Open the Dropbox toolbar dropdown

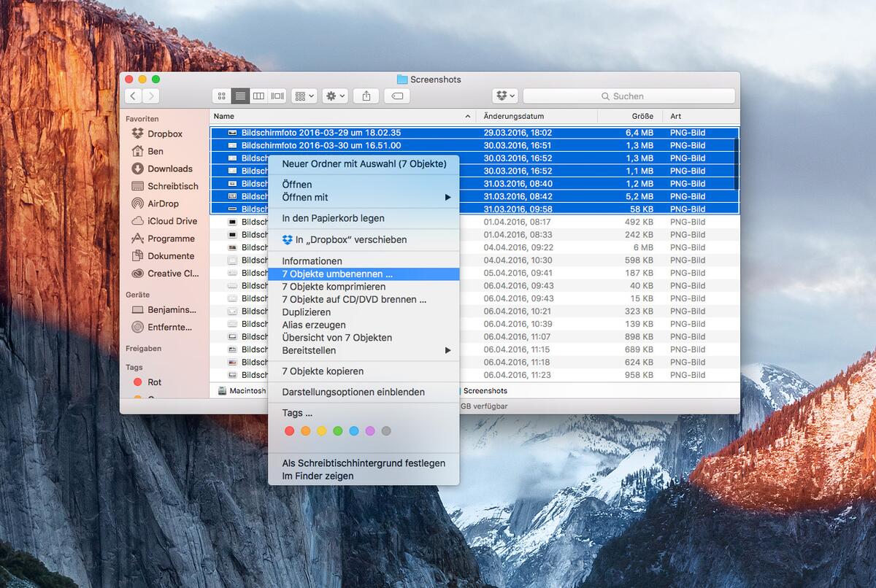505,96
